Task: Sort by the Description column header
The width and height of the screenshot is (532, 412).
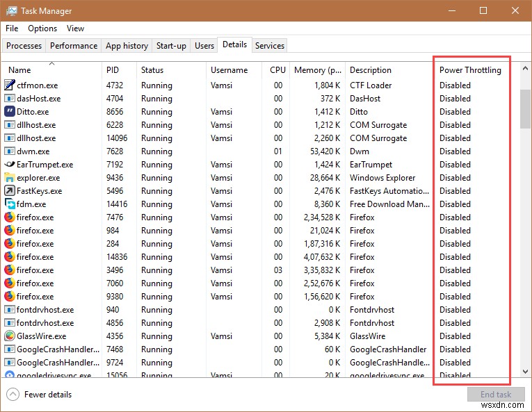Action: pos(389,70)
